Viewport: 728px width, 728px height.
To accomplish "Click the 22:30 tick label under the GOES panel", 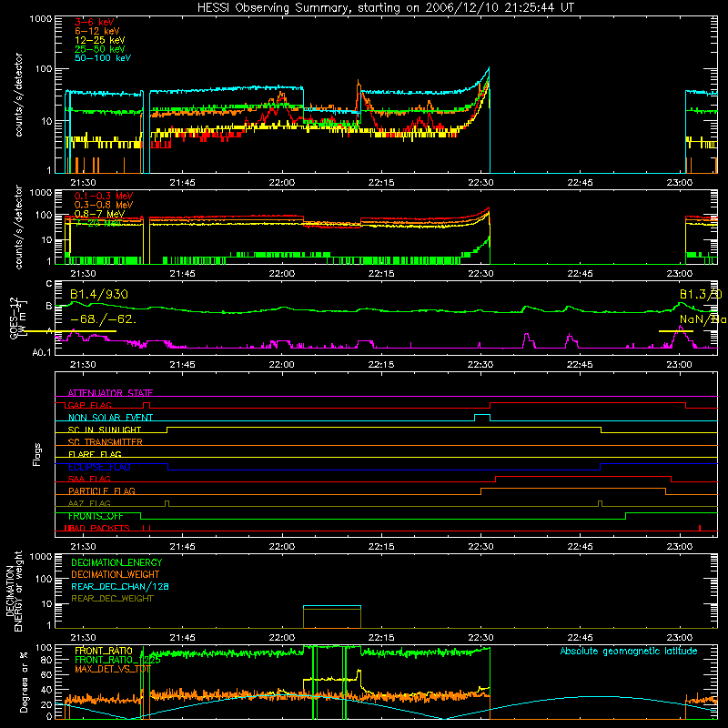I will tap(480, 365).
